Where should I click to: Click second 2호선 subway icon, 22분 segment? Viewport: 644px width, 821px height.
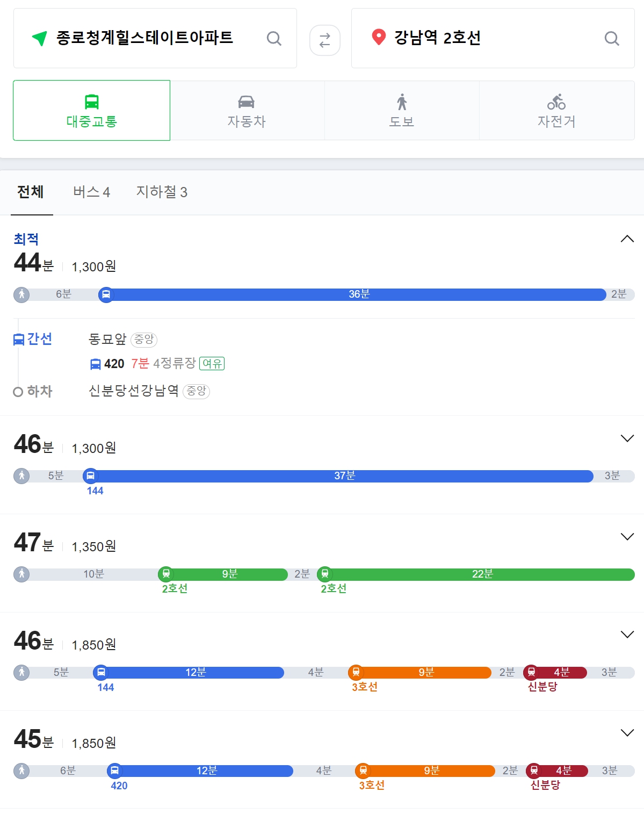tap(324, 574)
